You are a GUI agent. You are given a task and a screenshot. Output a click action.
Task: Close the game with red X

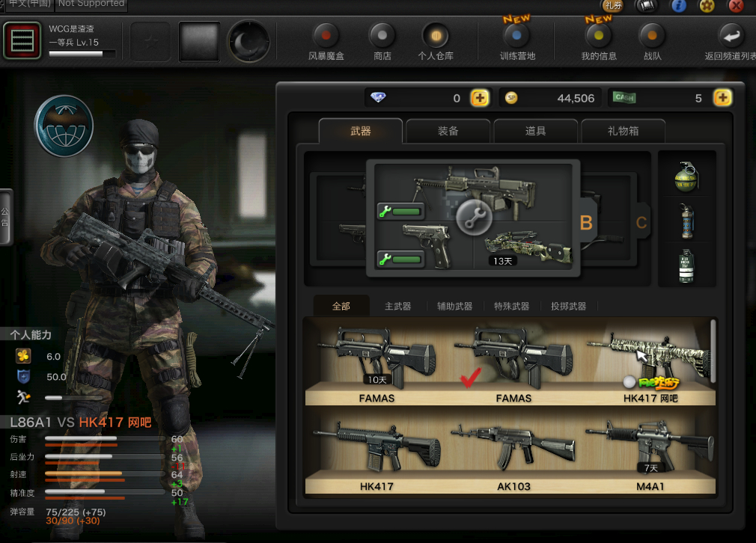[737, 6]
